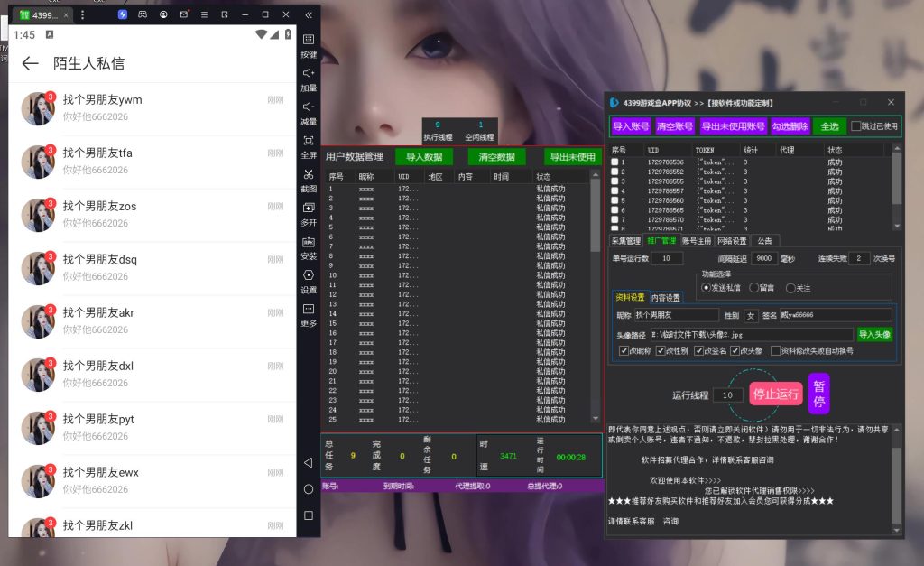Image resolution: width=924 pixels, height=566 pixels.
Task: Click the 截图 scissors screenshot icon
Action: coord(309,181)
